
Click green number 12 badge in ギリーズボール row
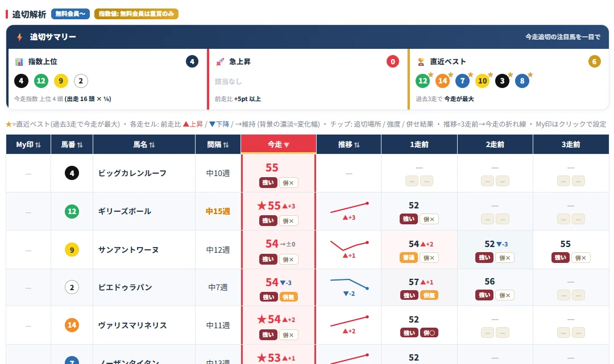(72, 211)
